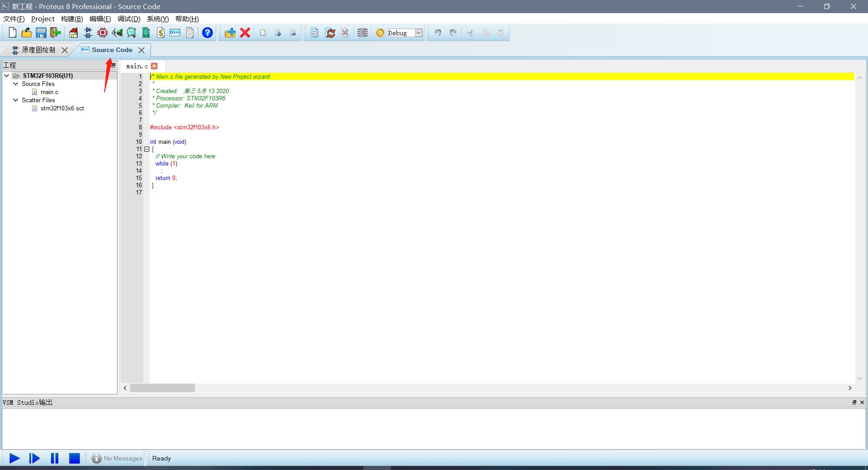Open the PCB Layout module
The image size is (868, 470).
pos(102,33)
